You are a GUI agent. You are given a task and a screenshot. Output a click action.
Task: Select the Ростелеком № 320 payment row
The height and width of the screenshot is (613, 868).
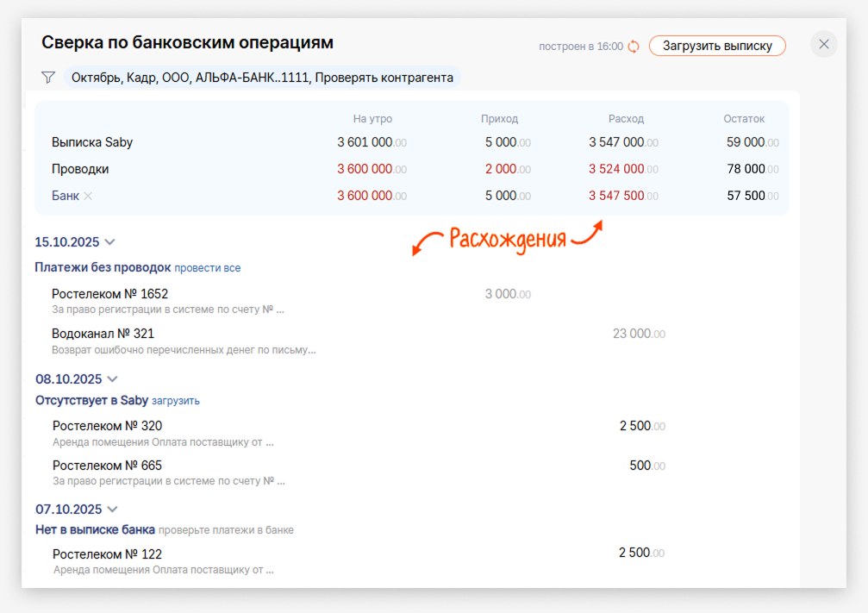(x=107, y=426)
